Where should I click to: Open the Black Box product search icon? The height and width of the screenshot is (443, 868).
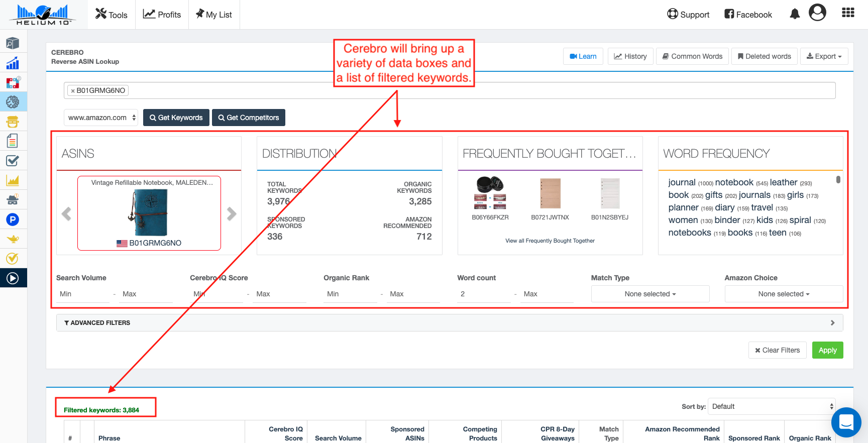13,44
